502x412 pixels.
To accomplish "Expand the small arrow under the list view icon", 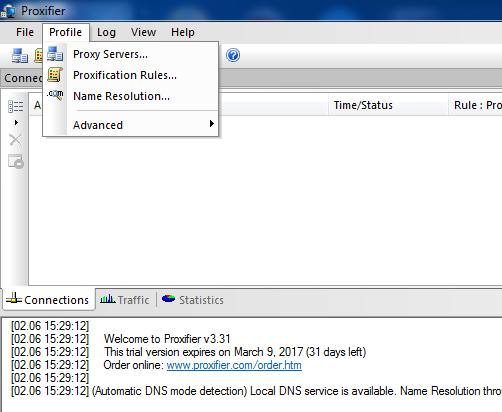I will pyautogui.click(x=16, y=122).
